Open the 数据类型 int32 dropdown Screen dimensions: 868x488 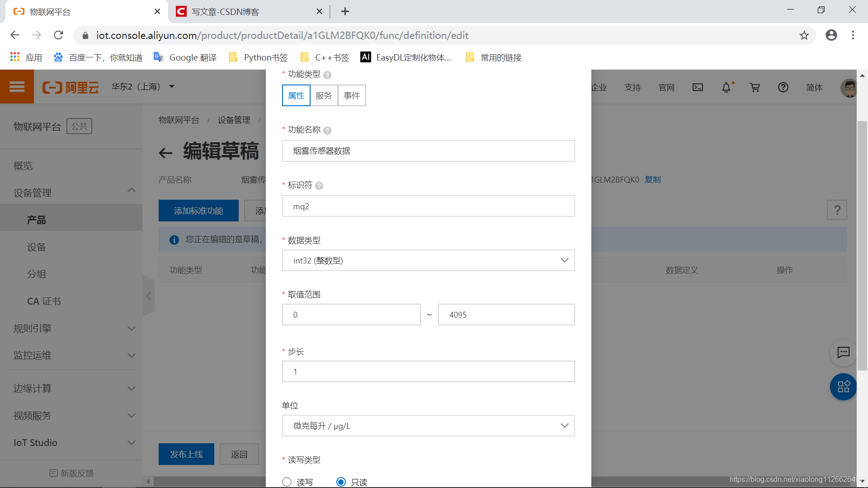[428, 260]
